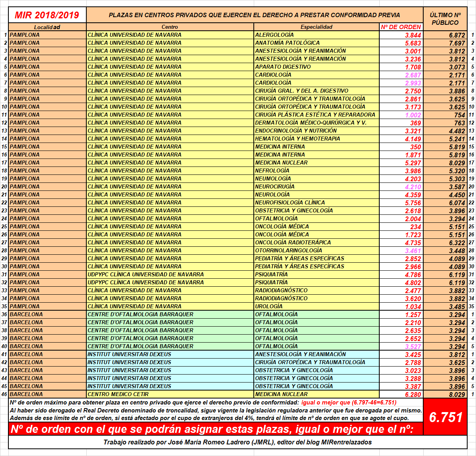Click order number 5.683
Viewport: 476px width, 456px height.
click(x=401, y=43)
